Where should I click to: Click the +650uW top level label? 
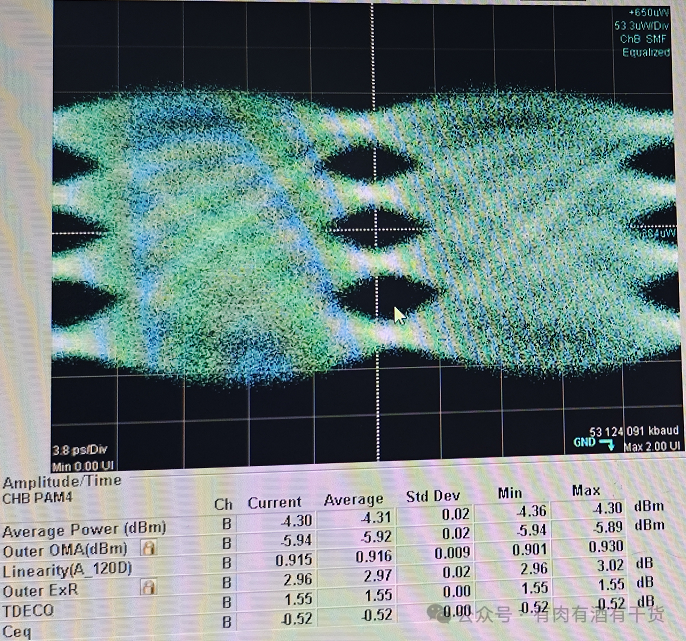[x=649, y=13]
